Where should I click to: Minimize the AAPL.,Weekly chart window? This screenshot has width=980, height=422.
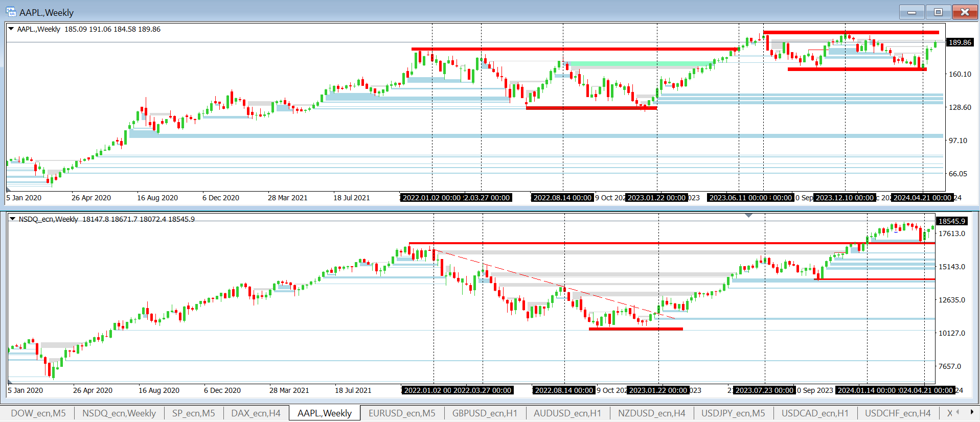coord(911,12)
